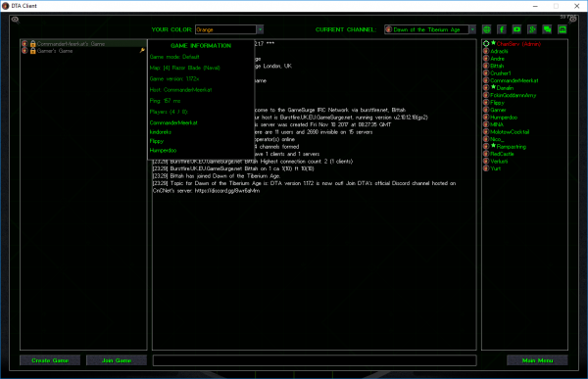The width and height of the screenshot is (588, 379).
Task: Open the Google Plus icon
Action: point(532,29)
